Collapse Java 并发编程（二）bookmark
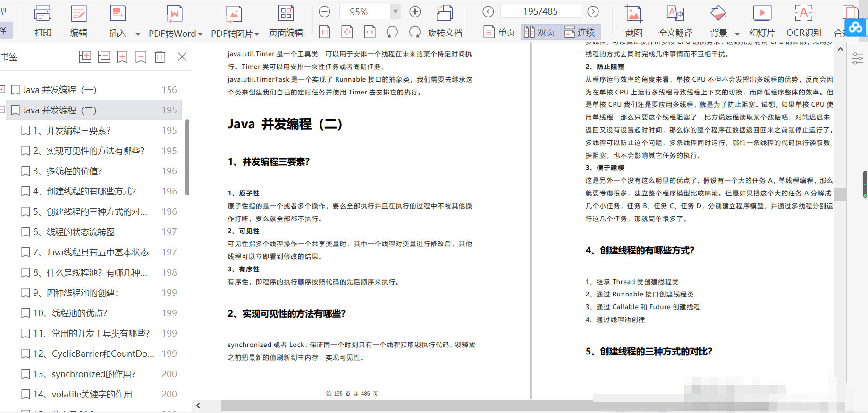 (x=2, y=110)
